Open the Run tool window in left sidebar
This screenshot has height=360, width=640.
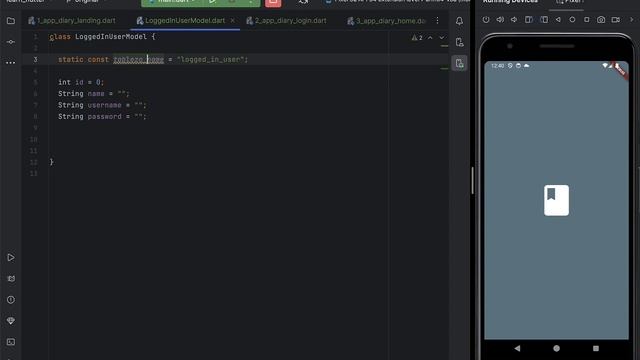tap(11, 258)
